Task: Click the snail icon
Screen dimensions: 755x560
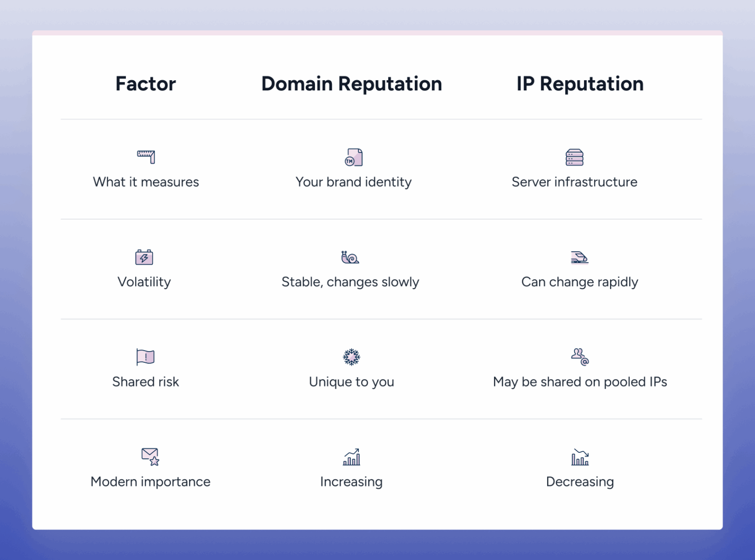Action: pyautogui.click(x=350, y=257)
